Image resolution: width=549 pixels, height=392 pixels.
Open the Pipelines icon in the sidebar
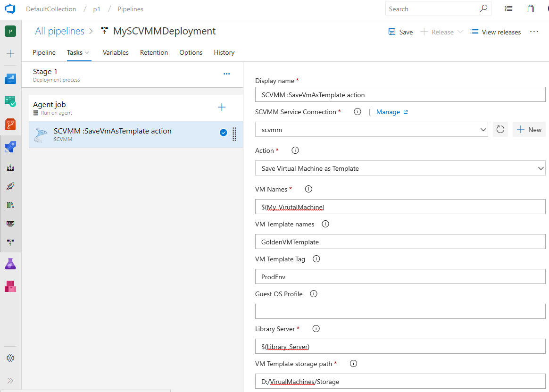pyautogui.click(x=10, y=147)
